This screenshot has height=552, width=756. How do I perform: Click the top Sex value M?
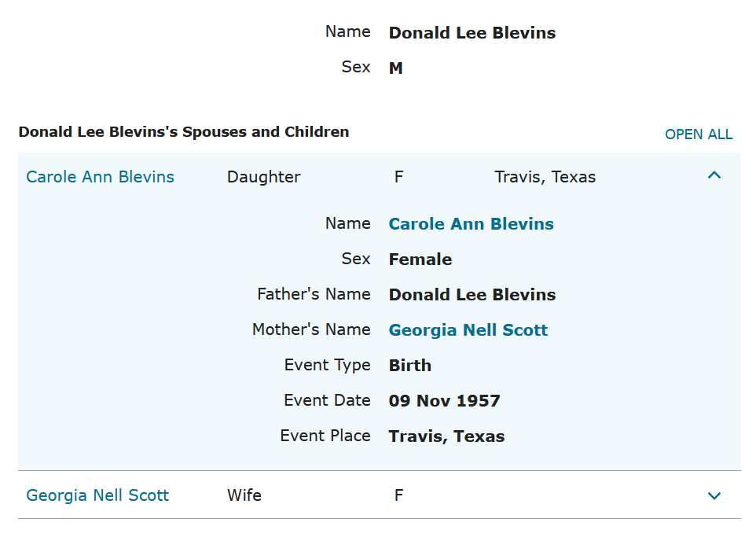point(395,68)
